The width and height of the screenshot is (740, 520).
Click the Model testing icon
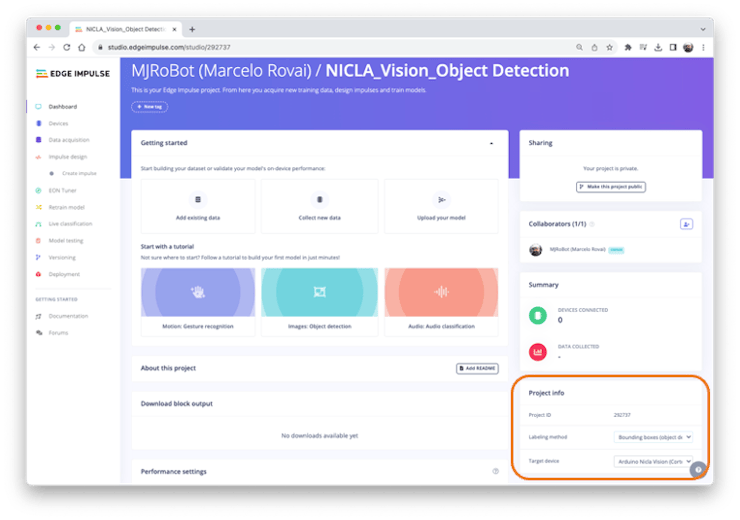(x=38, y=241)
